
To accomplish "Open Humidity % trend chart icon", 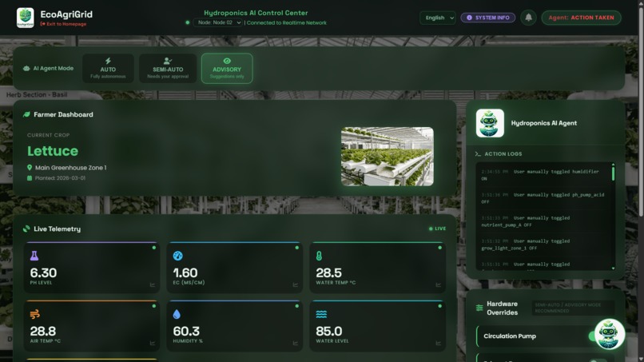I will click(296, 343).
